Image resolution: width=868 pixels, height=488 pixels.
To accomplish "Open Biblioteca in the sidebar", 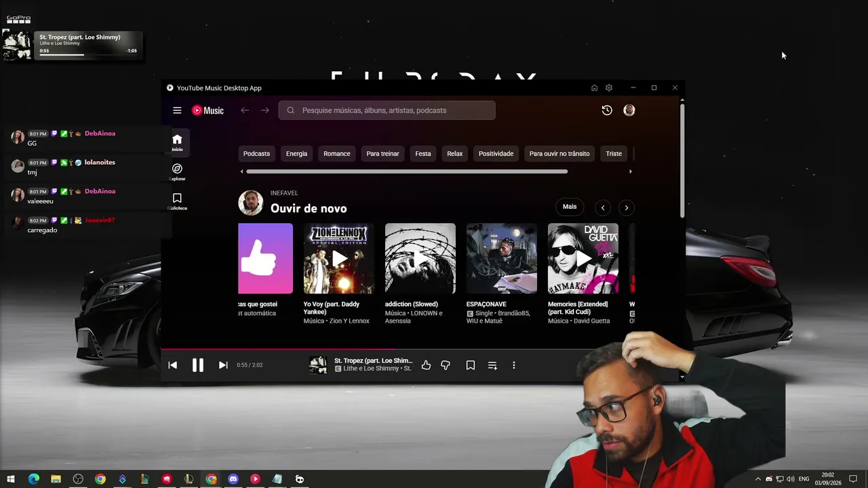I will click(x=177, y=201).
